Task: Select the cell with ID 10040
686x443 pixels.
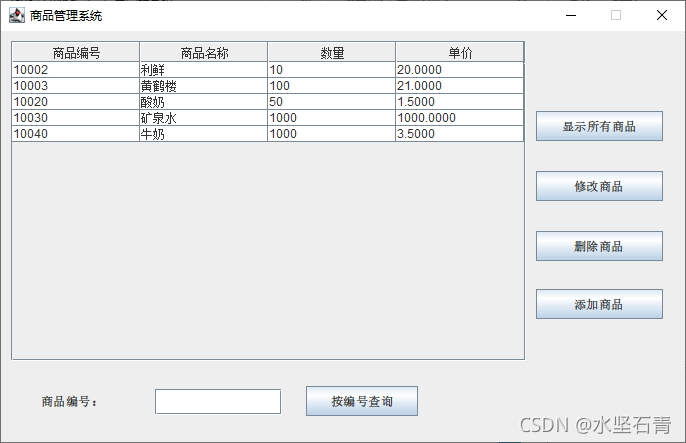Action: coord(76,134)
